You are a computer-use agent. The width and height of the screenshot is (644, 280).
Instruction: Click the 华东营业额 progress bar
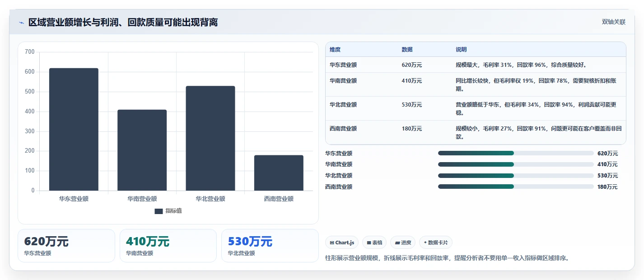(516, 153)
